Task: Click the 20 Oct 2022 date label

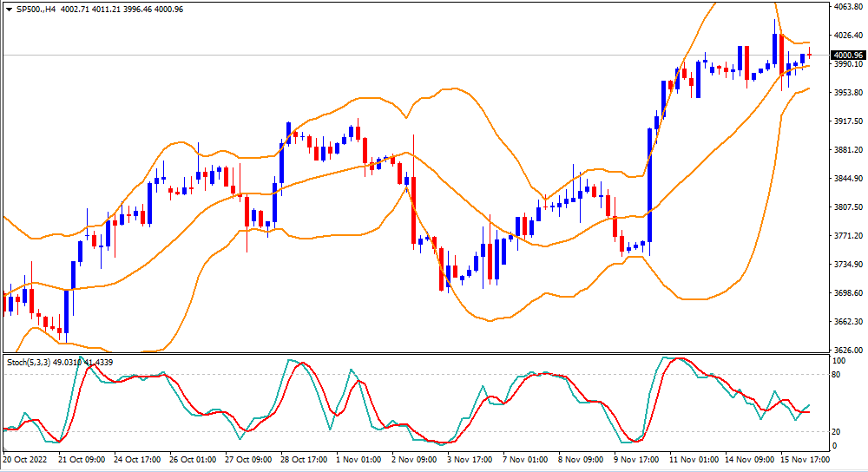Action: [27, 459]
